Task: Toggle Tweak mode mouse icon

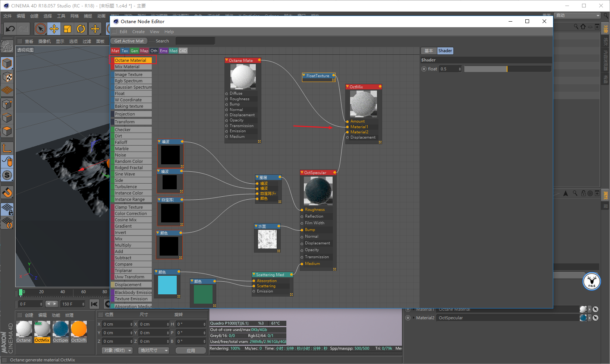Action: (7, 162)
